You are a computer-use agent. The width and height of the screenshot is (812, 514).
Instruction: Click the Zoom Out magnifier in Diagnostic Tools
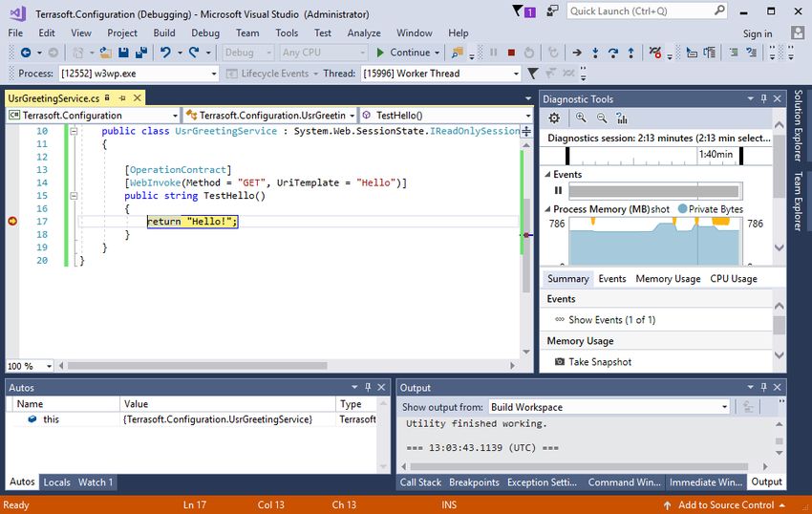coord(602,118)
